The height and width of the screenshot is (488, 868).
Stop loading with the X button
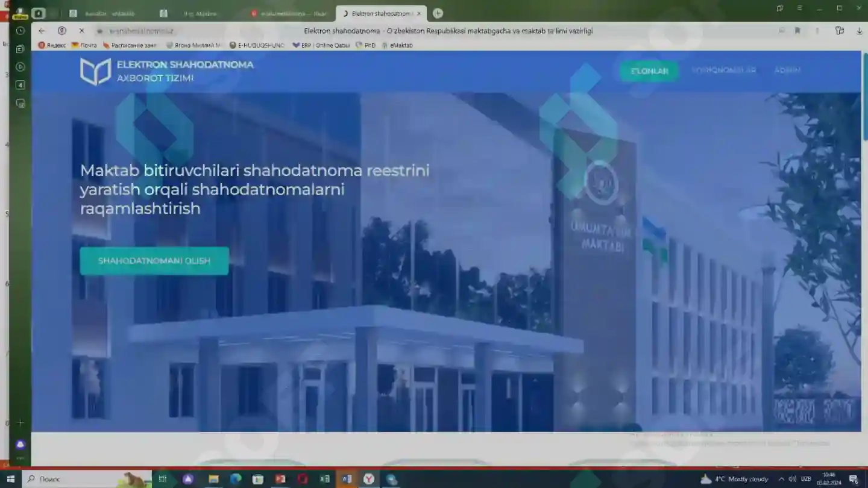click(x=81, y=31)
